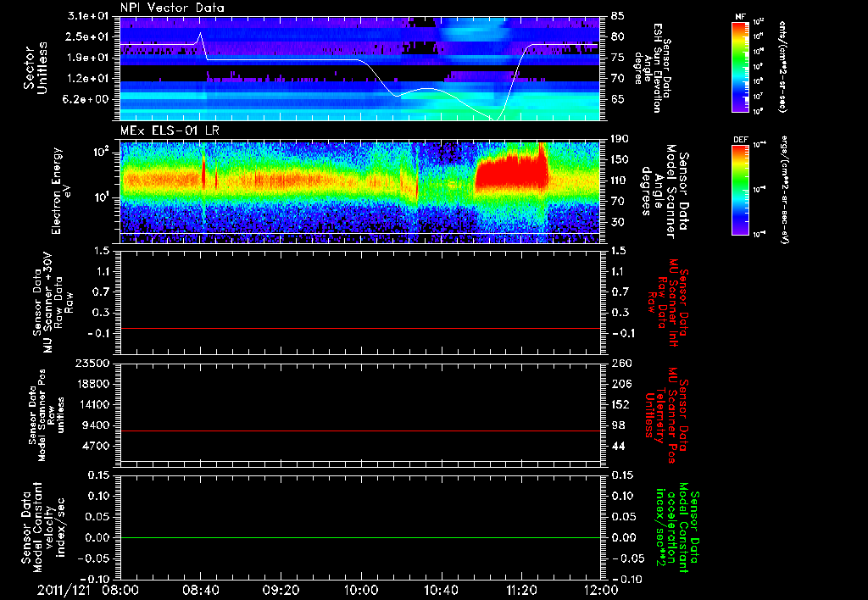Click the '12:00' time label
The width and height of the screenshot is (868, 600).
[x=601, y=590]
